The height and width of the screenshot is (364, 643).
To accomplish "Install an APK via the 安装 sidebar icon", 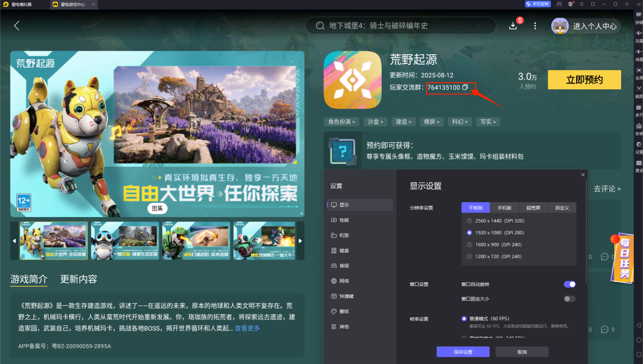I will tap(638, 129).
